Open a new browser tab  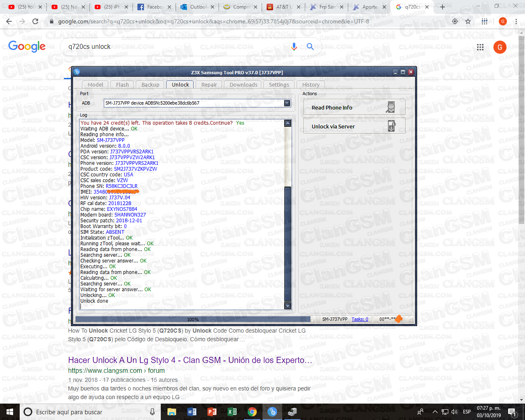pyautogui.click(x=442, y=7)
